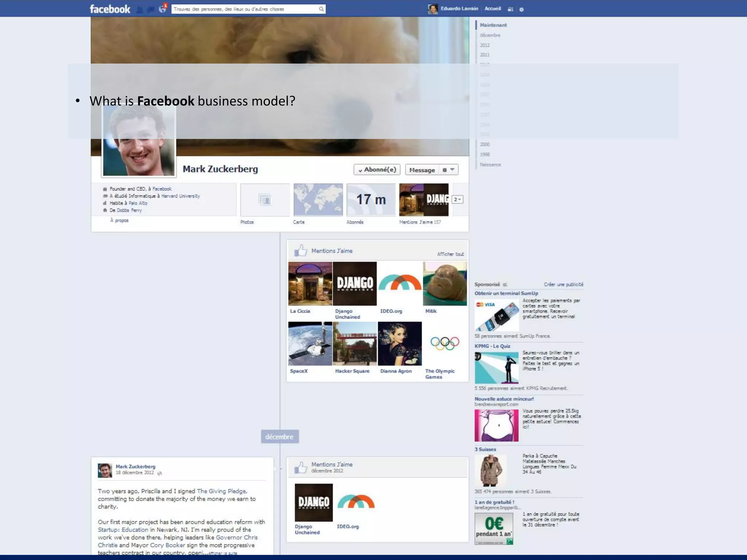Open Obtenir un terminal SumUp ad title
Image resolution: width=747 pixels, height=560 pixels.
[x=506, y=293]
